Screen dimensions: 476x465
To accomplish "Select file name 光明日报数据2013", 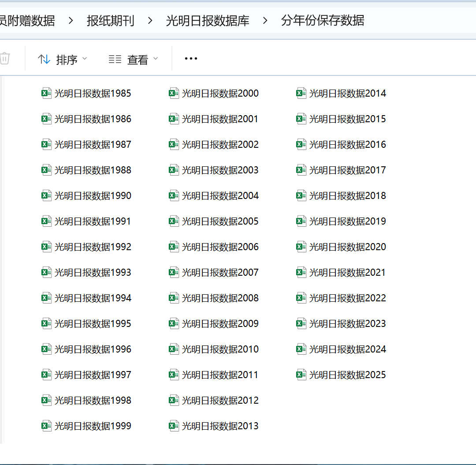I will tap(220, 426).
